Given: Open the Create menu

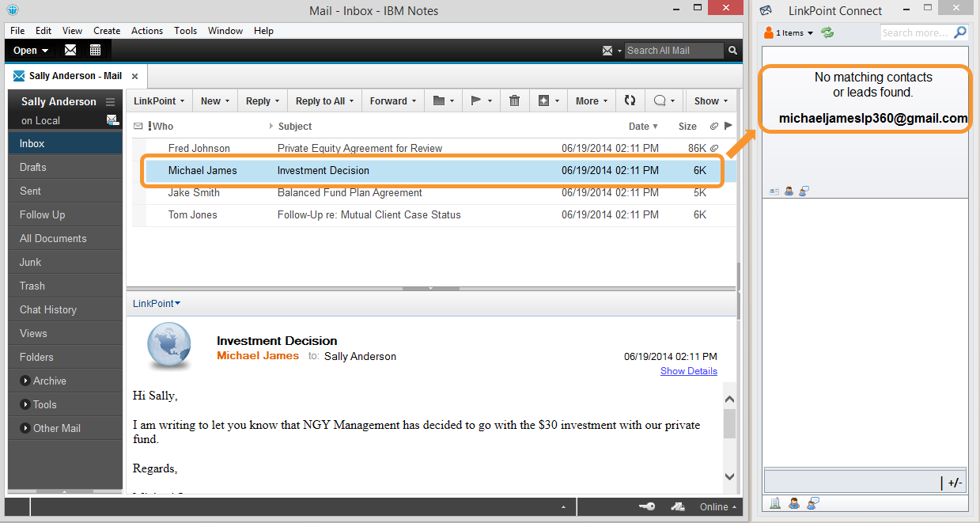Looking at the screenshot, I should click(x=107, y=31).
